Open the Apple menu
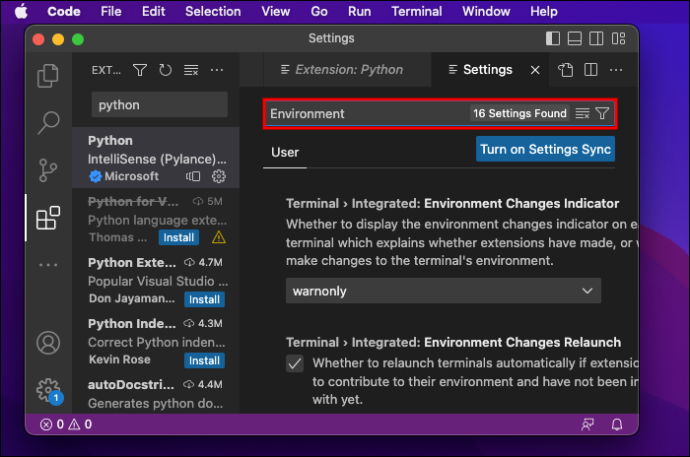This screenshot has height=457, width=690. pyautogui.click(x=21, y=11)
